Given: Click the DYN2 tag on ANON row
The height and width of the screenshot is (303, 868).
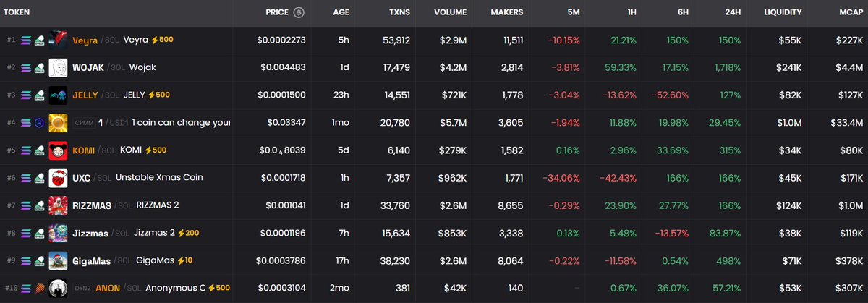Looking at the screenshot, I should coord(81,287).
